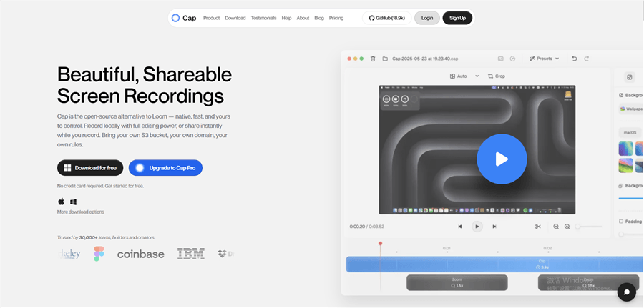644x308 pixels.
Task: Click the Figma logo
Action: coord(99,254)
